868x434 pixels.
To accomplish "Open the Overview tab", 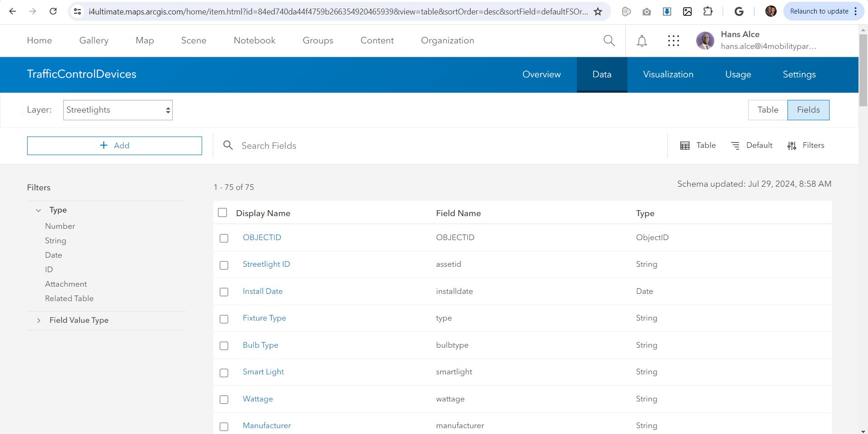I will [541, 75].
